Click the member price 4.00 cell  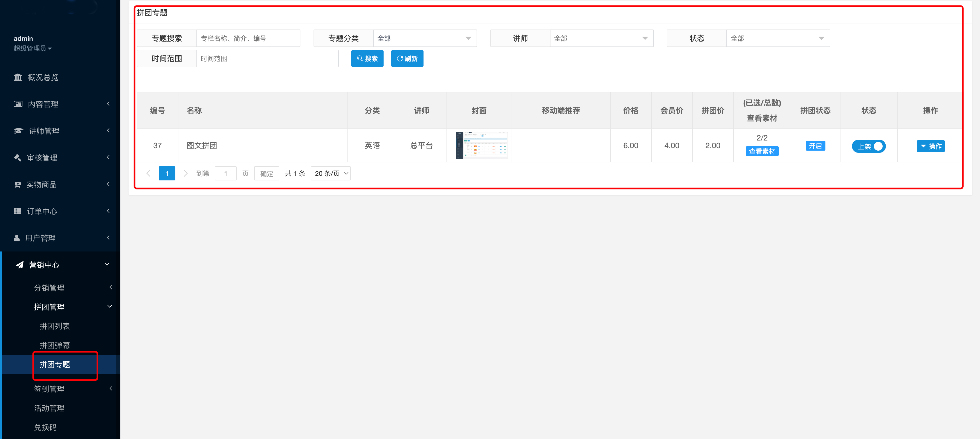click(671, 146)
